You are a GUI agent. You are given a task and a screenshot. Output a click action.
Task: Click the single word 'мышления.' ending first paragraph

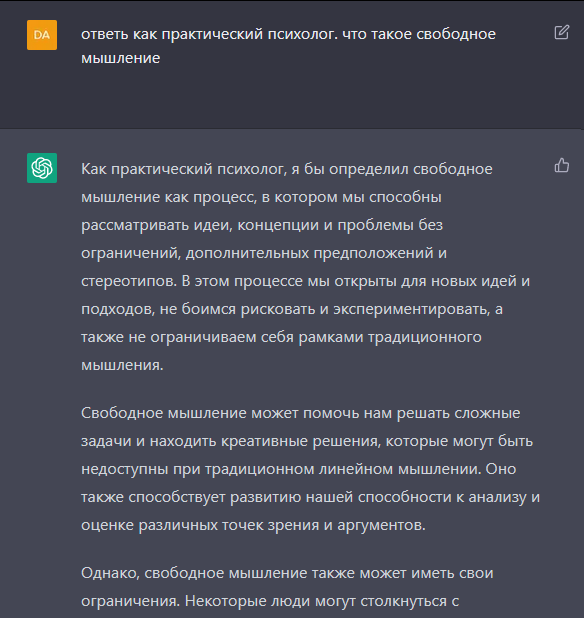coord(122,365)
